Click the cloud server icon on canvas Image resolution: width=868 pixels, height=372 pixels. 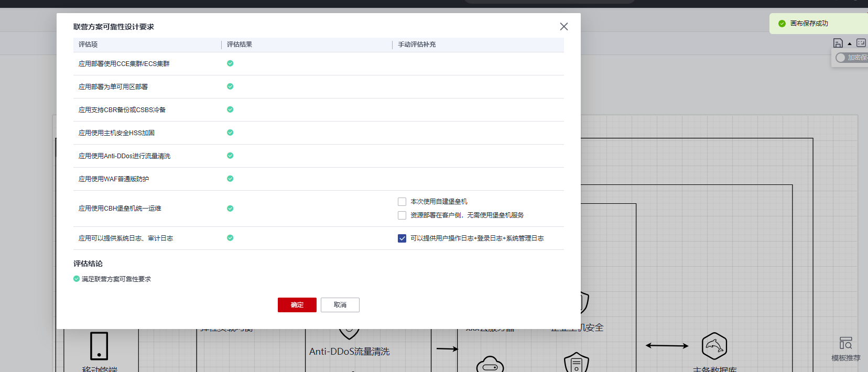pos(490,365)
